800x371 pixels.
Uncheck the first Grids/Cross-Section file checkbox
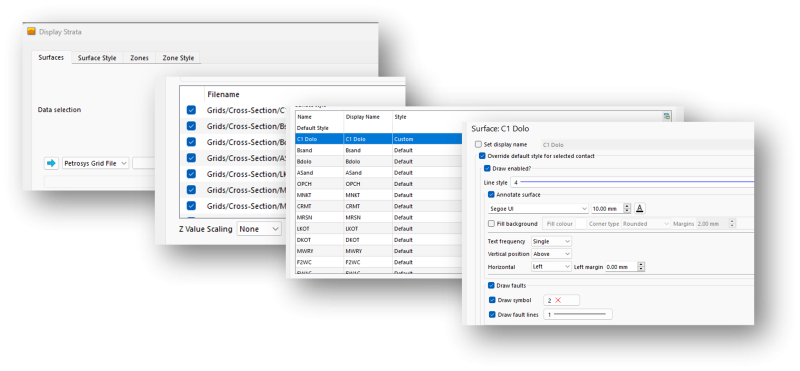click(x=191, y=110)
